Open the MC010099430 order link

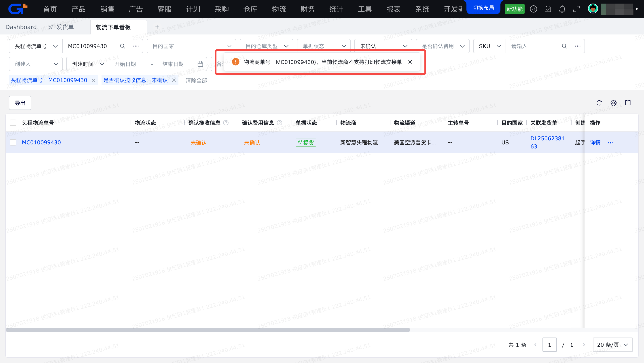41,142
